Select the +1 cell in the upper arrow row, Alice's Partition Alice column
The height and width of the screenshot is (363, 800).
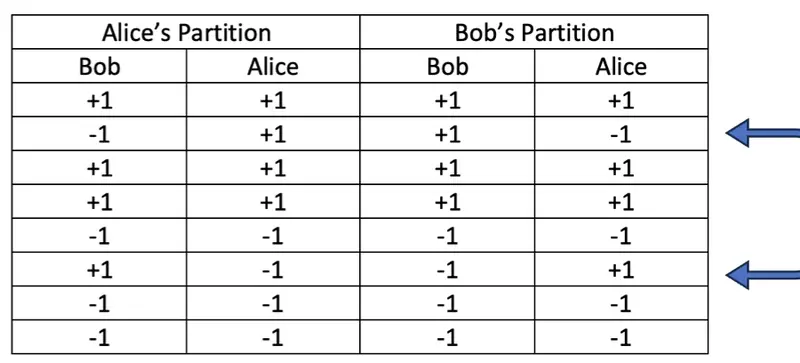tap(273, 134)
